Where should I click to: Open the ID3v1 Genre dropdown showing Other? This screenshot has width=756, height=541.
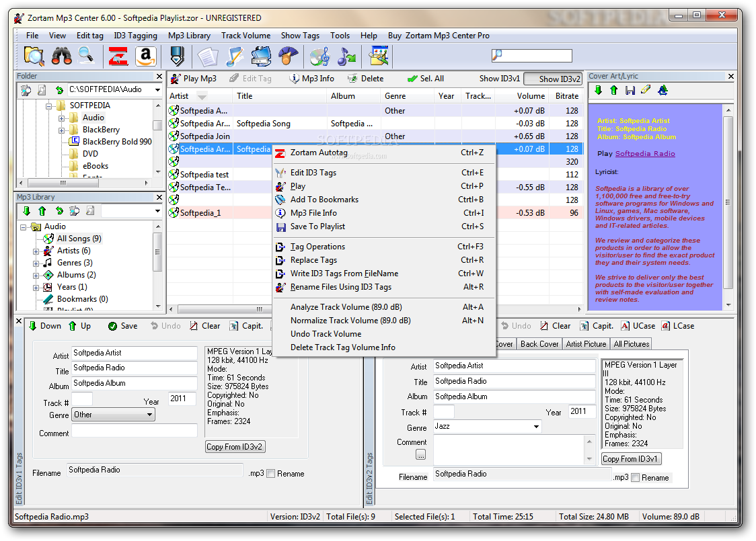150,415
